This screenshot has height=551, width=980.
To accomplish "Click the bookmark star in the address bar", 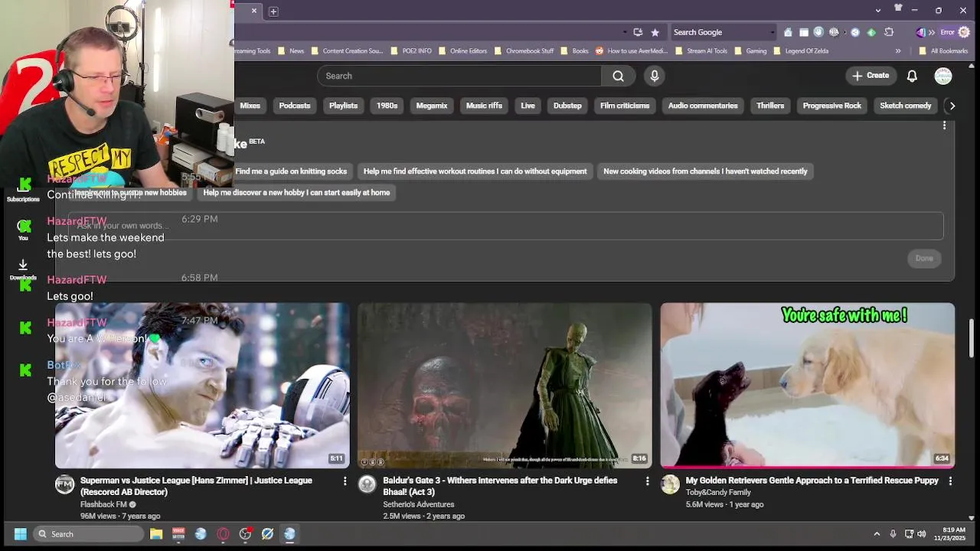I will 655,32.
